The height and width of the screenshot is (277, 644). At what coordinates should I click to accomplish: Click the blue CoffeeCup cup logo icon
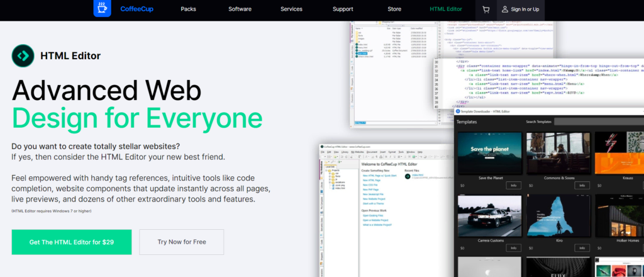102,9
